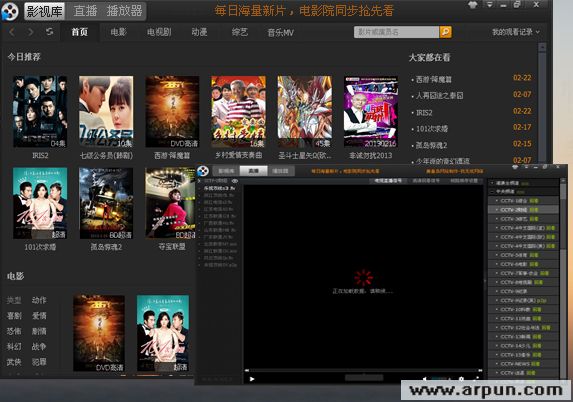Open the 电影 navigation tab
This screenshot has width=573, height=402.
pyautogui.click(x=119, y=32)
